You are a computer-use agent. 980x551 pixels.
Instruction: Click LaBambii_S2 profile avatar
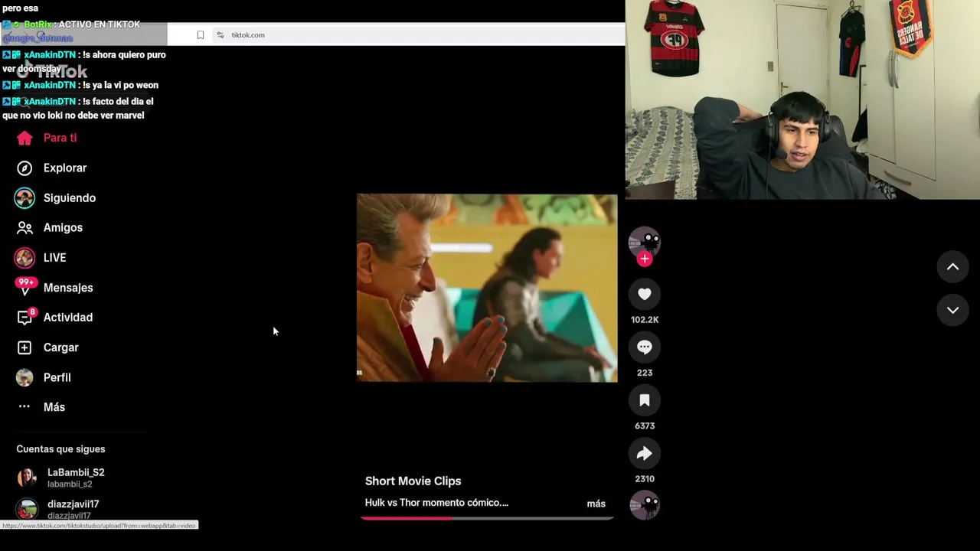(x=27, y=478)
